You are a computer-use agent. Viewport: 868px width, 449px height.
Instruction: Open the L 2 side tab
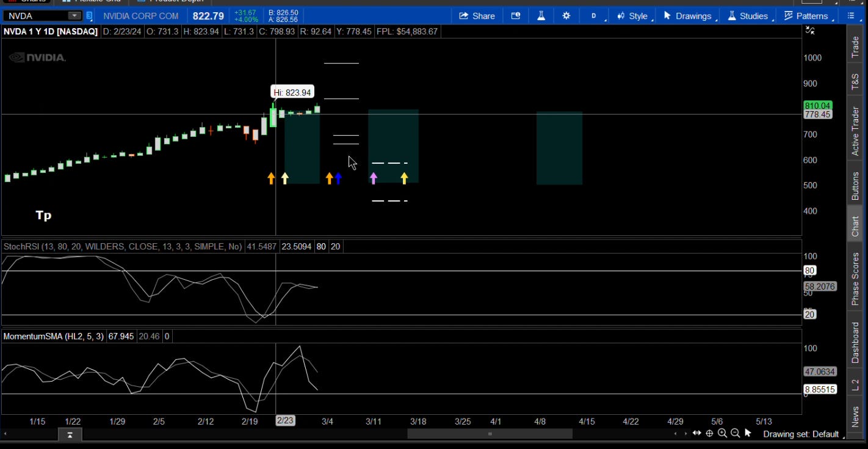point(855,385)
